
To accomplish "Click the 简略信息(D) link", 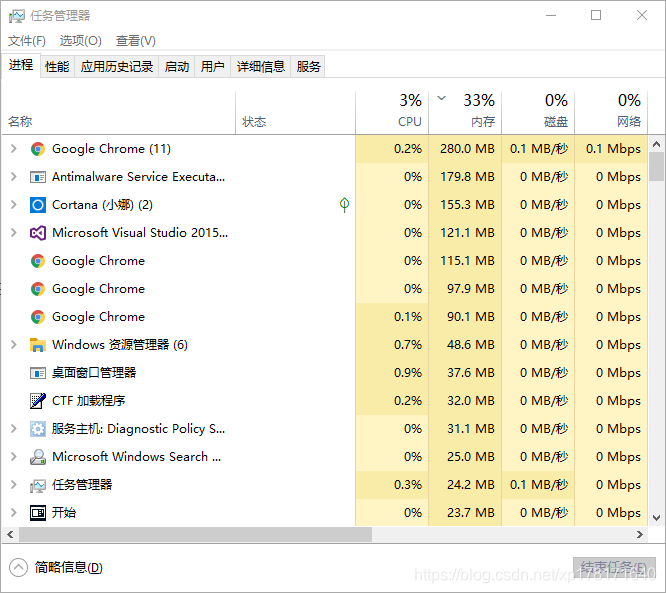I will (68, 568).
